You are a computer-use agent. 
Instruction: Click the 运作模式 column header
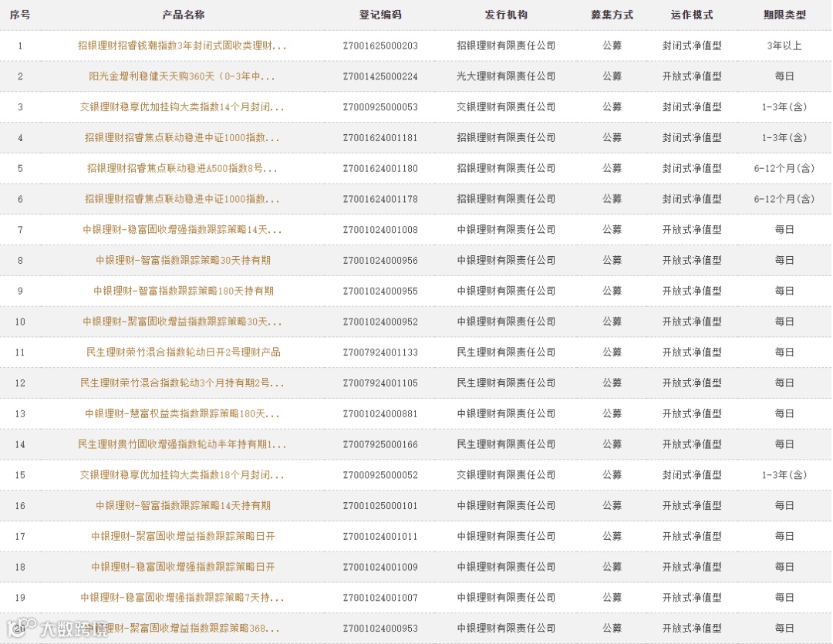692,15
